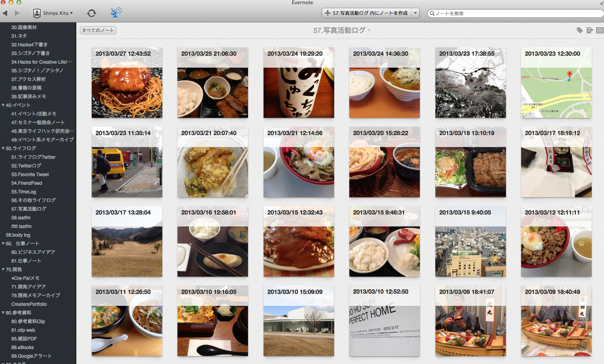Select the 52.Twitterログ notebook
Image resolution: width=604 pixels, height=364 pixels.
26,166
